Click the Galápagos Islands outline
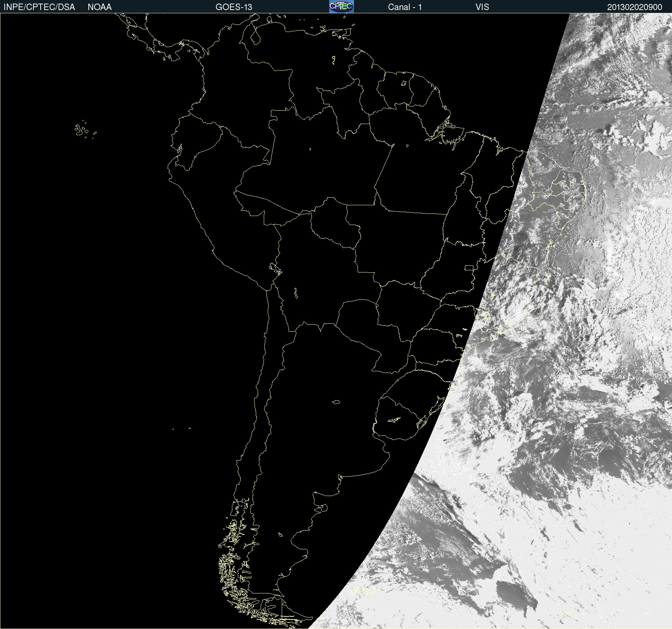 click(x=85, y=130)
